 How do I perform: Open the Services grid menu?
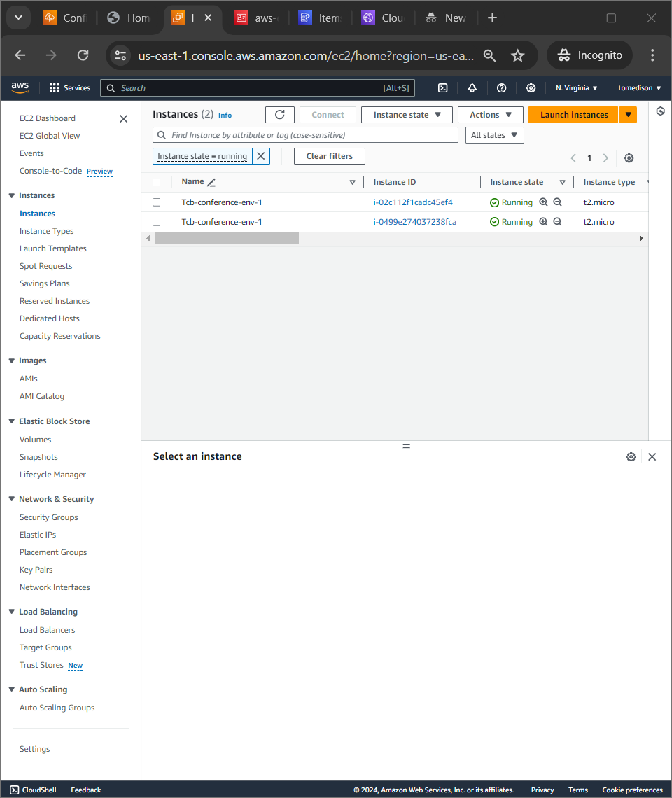pos(70,88)
